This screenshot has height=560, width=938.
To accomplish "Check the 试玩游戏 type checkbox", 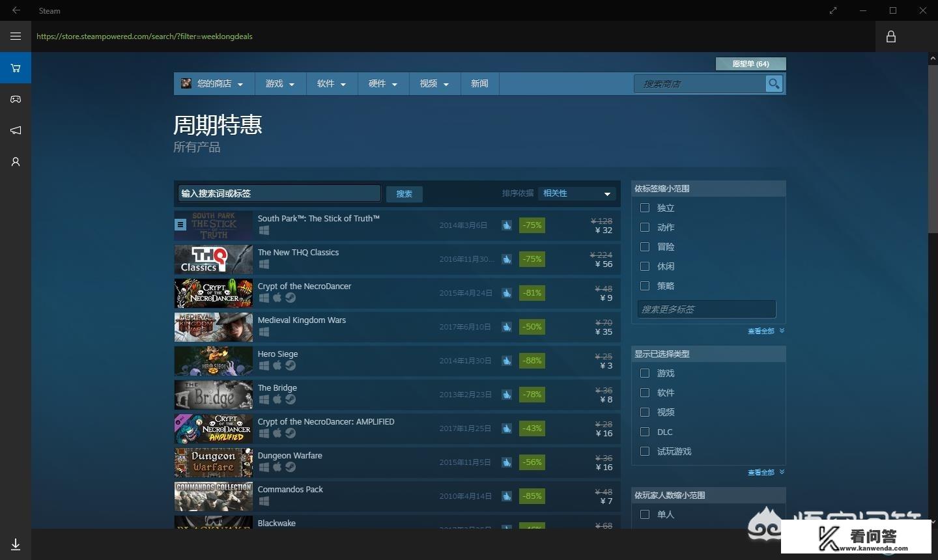I will [645, 451].
